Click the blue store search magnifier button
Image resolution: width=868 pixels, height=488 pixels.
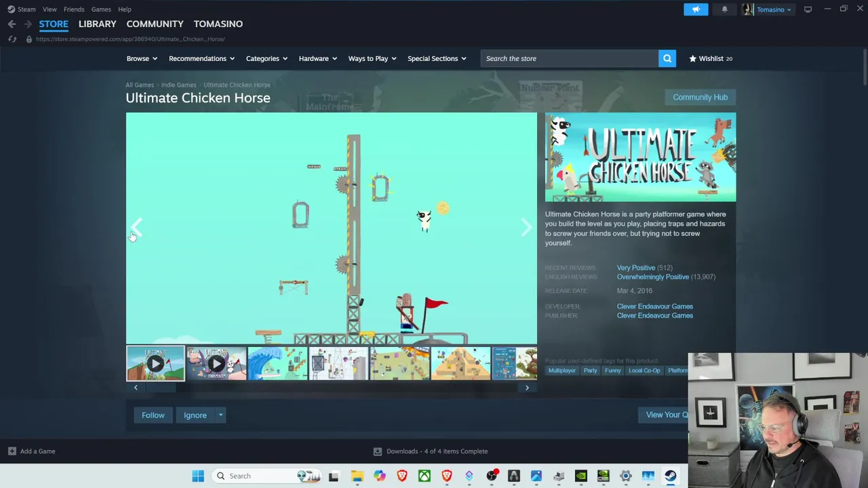coord(667,58)
